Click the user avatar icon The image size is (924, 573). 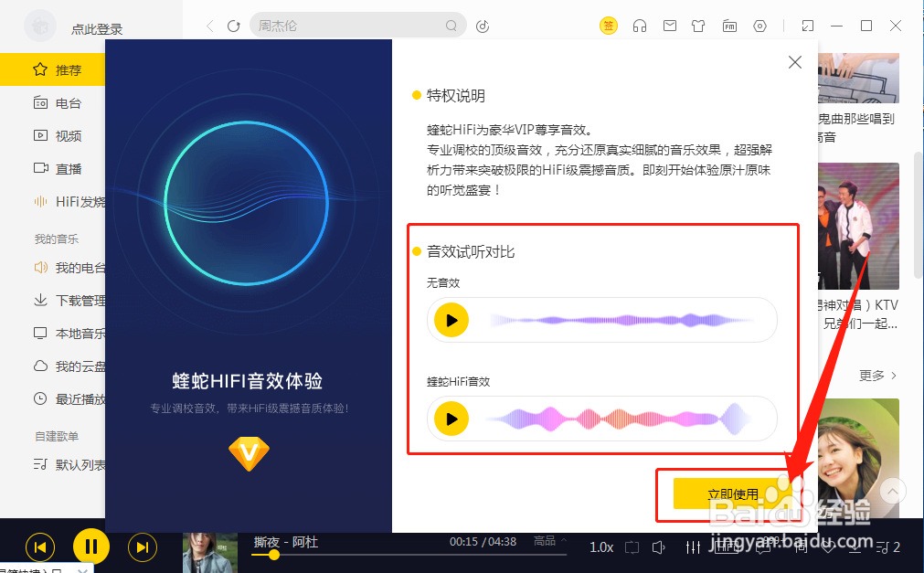40,26
